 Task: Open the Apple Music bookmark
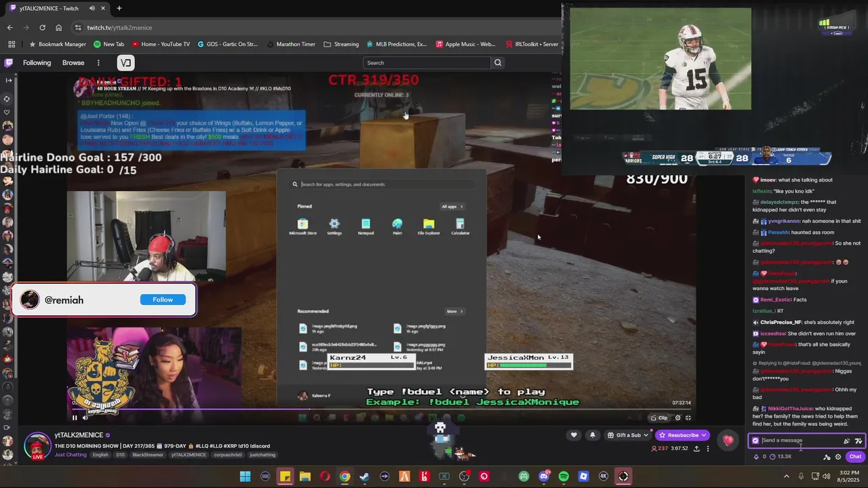(465, 44)
